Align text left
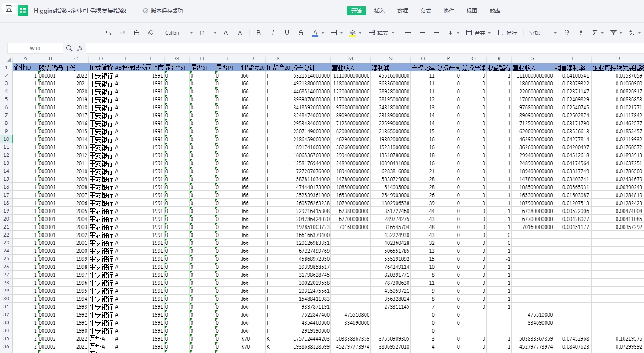The height and width of the screenshot is (353, 644). pyautogui.click(x=408, y=33)
